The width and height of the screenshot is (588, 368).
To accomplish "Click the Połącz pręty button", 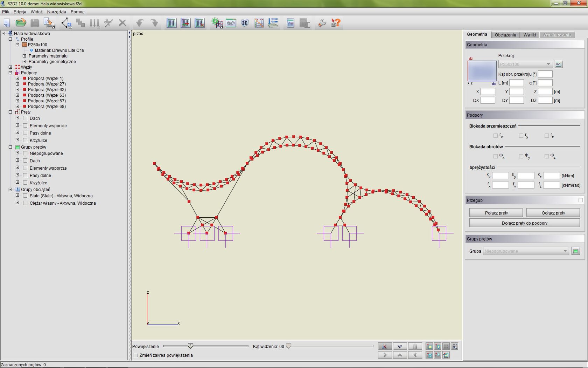I will tap(496, 213).
